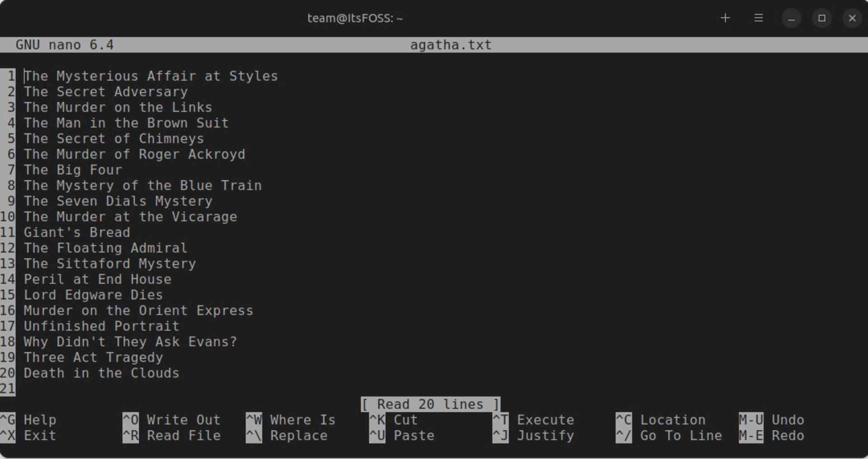Click the ^X Exit shortcut
Screen dimensions: 868x459
click(x=28, y=435)
